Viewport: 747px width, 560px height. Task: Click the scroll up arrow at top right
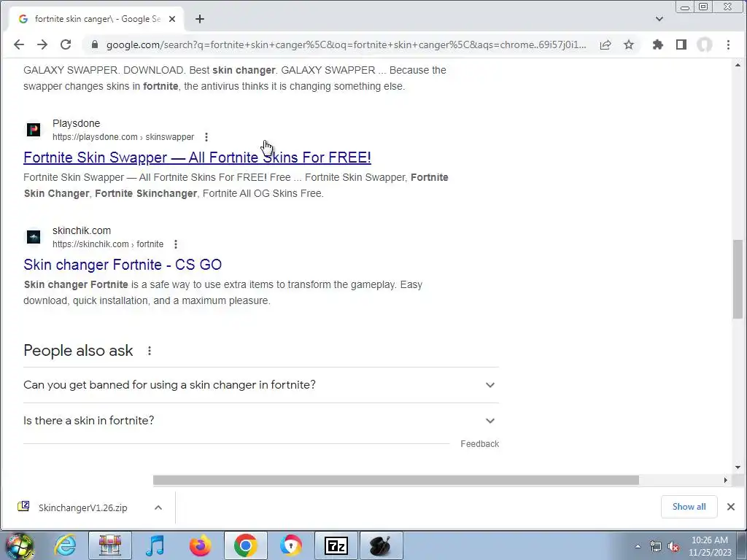pyautogui.click(x=738, y=65)
